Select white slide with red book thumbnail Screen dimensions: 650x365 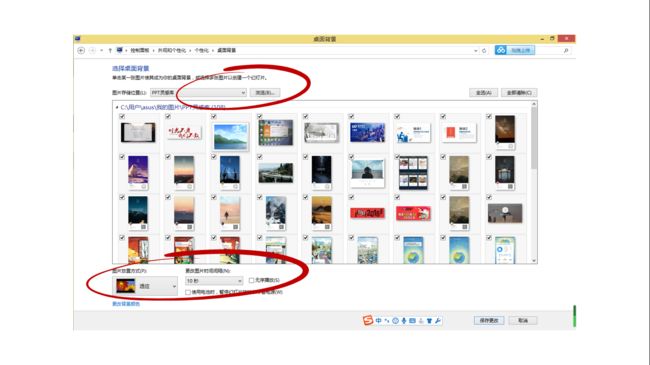[x=459, y=133]
